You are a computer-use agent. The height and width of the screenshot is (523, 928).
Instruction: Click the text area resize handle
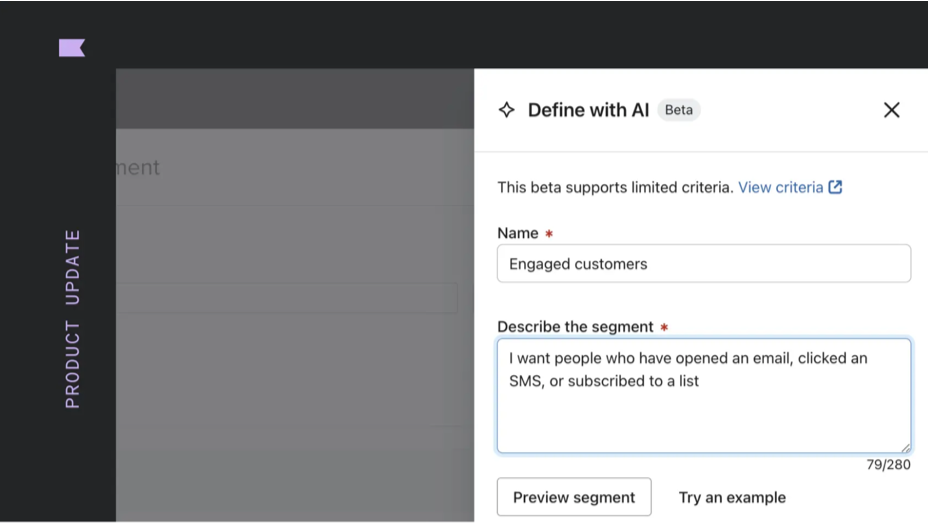coord(906,448)
